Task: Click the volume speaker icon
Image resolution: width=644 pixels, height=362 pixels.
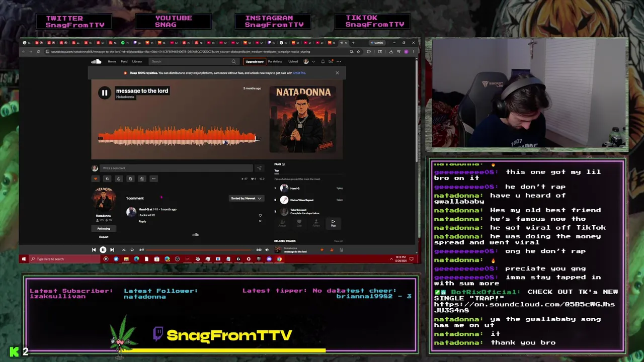Action: point(267,249)
